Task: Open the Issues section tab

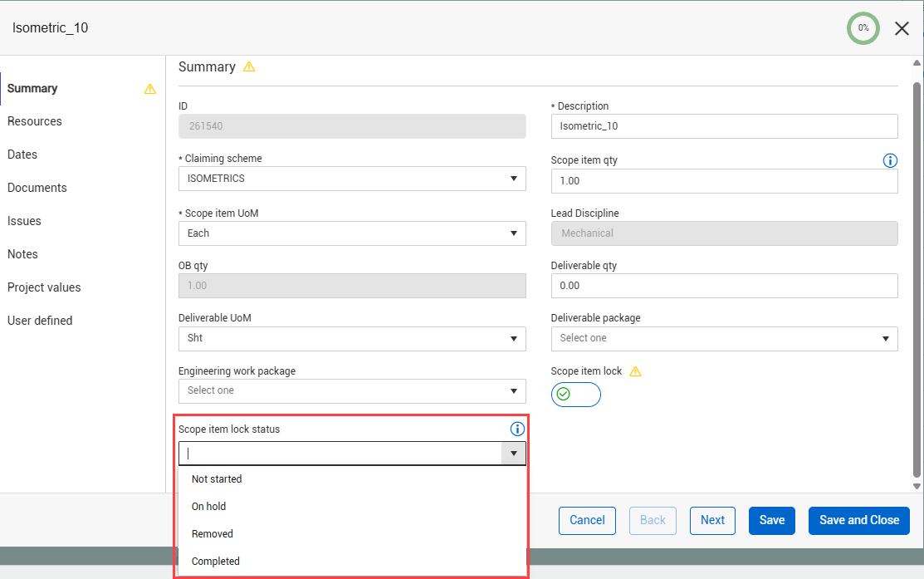Action: pos(82,221)
